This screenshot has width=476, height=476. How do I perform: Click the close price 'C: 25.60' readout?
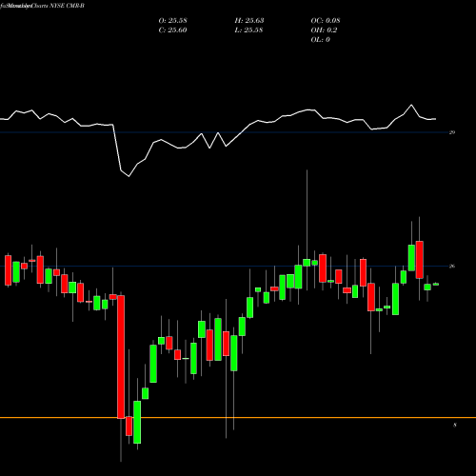coord(172,30)
